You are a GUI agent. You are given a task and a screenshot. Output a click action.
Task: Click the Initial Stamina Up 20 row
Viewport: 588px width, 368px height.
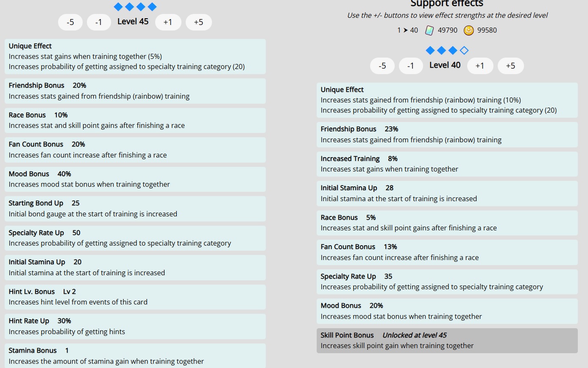click(135, 268)
